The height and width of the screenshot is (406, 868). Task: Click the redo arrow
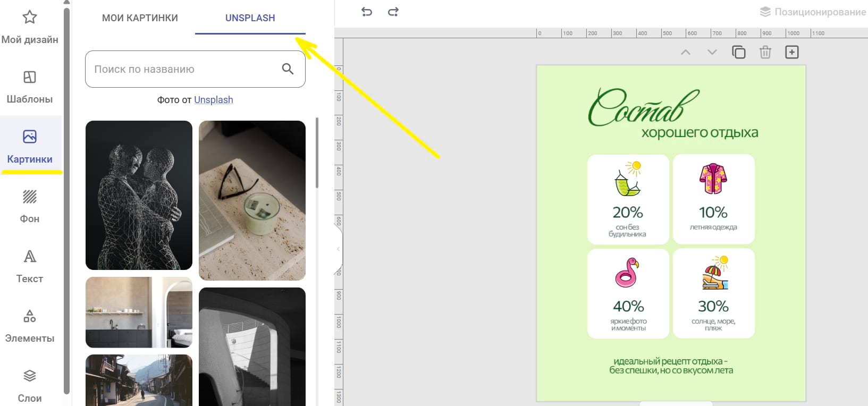click(x=393, y=12)
